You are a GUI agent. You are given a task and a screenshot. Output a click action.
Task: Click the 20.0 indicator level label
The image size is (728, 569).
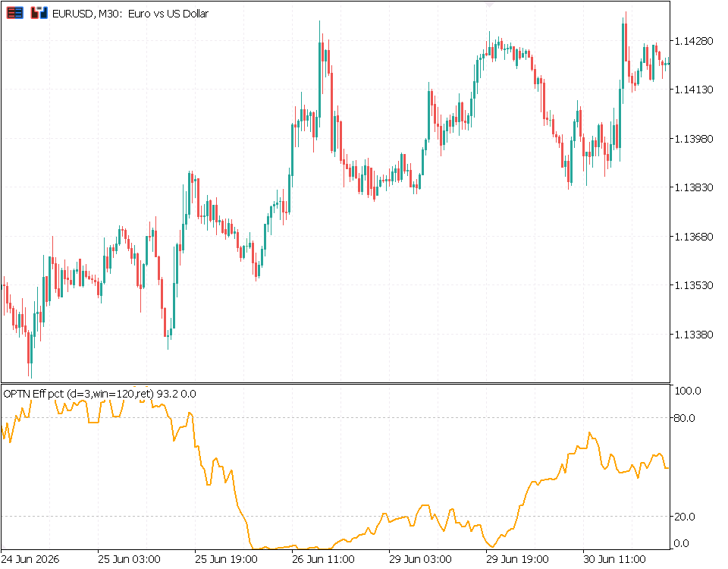[x=684, y=517]
